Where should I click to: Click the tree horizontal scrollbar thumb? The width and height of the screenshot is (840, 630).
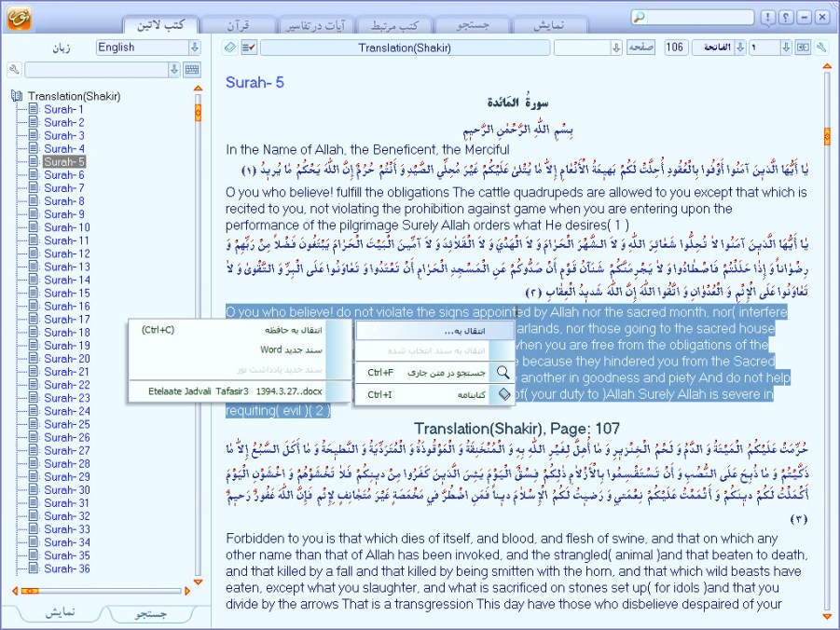point(30,591)
